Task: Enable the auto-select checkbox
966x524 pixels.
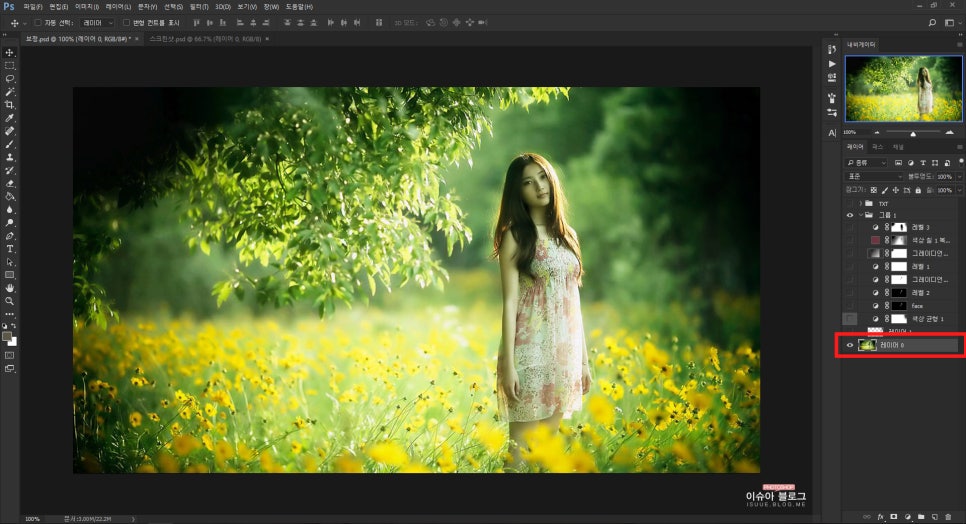Action: [38, 23]
